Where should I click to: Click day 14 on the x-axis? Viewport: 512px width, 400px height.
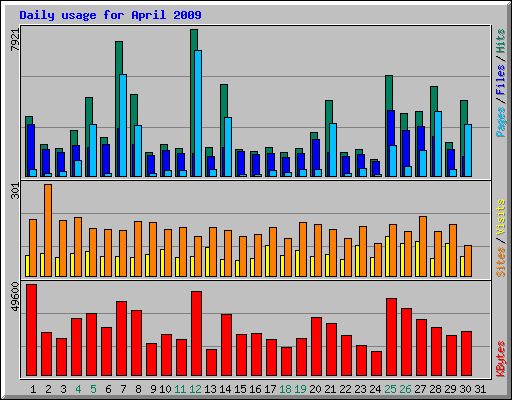coord(225,389)
